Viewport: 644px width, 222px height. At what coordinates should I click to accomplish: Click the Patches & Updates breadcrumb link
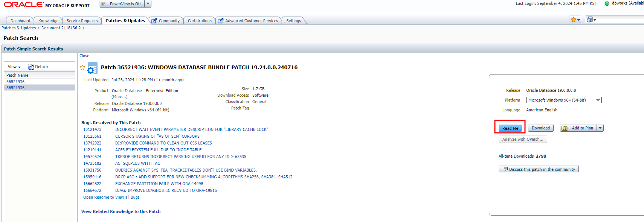pos(18,28)
